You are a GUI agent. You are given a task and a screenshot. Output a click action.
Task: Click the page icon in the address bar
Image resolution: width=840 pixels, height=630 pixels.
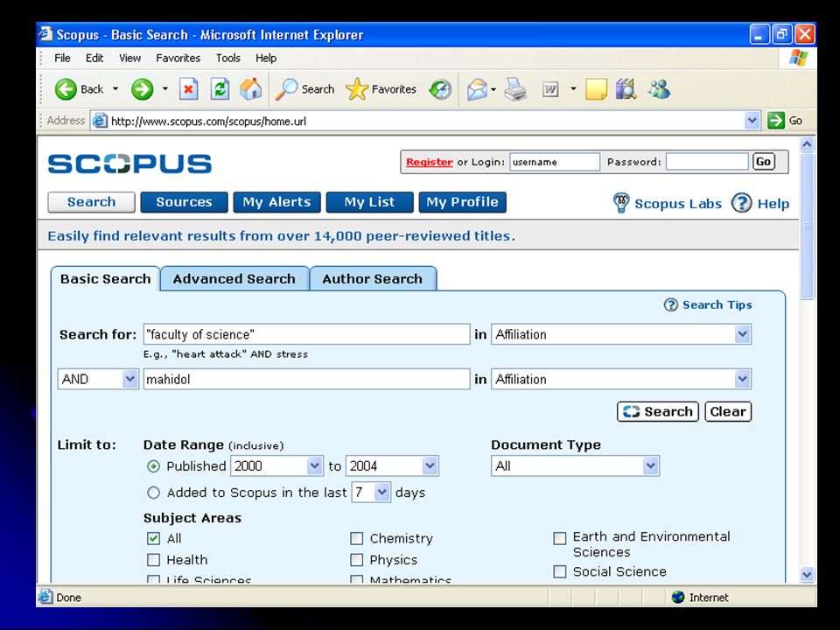tap(99, 121)
